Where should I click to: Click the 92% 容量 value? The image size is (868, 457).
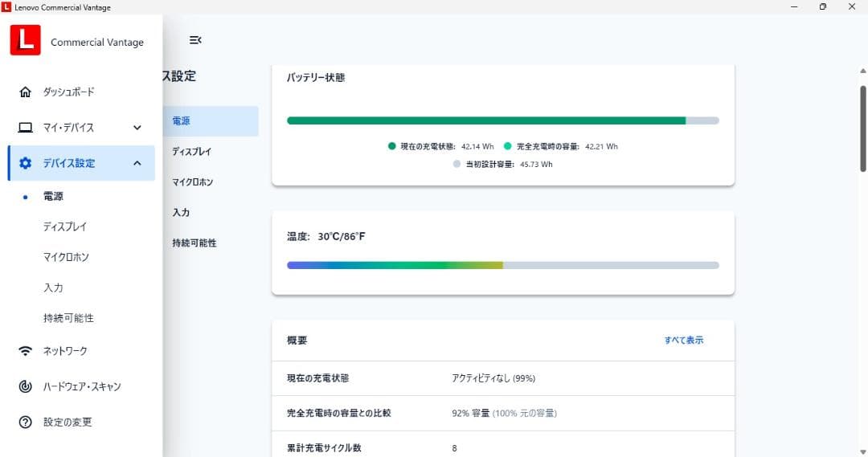(470, 414)
